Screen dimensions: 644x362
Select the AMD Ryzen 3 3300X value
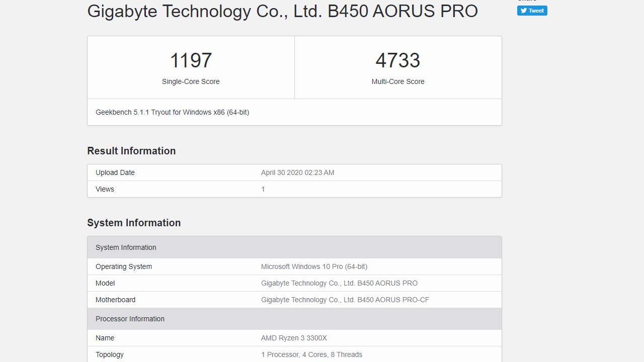tap(294, 338)
